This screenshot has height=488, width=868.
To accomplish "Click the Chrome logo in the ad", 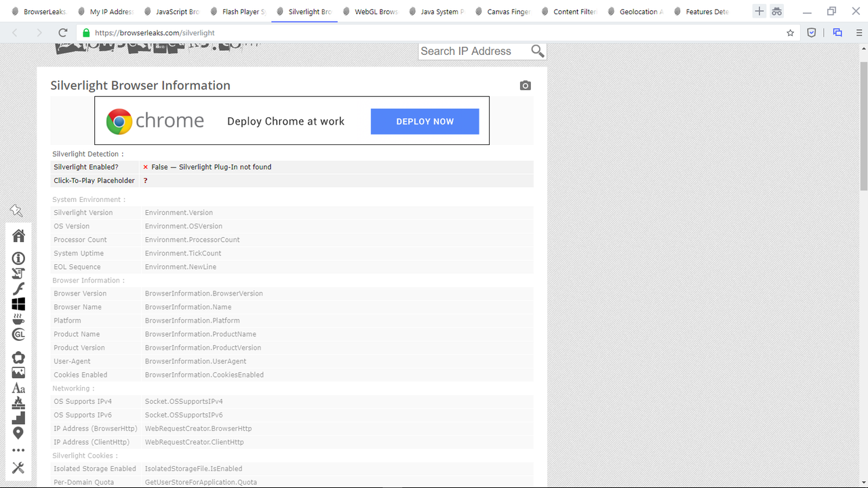I will 119,121.
